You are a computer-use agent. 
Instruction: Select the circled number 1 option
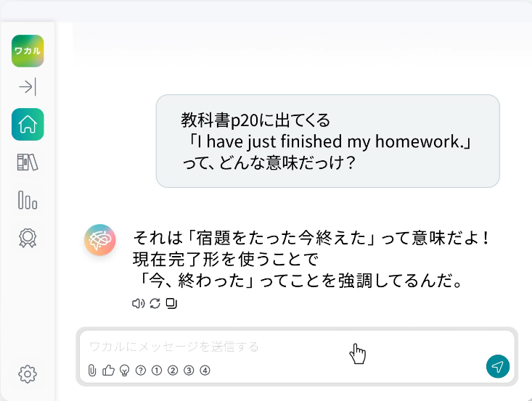(x=157, y=371)
